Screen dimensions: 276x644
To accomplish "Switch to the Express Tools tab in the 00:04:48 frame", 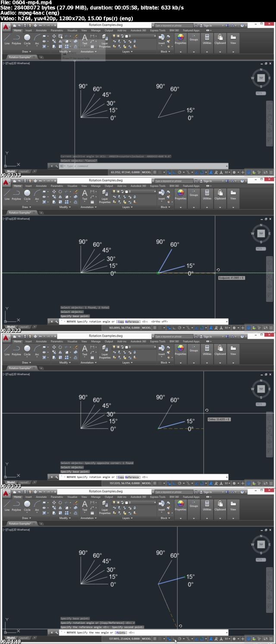I will coord(158,497).
